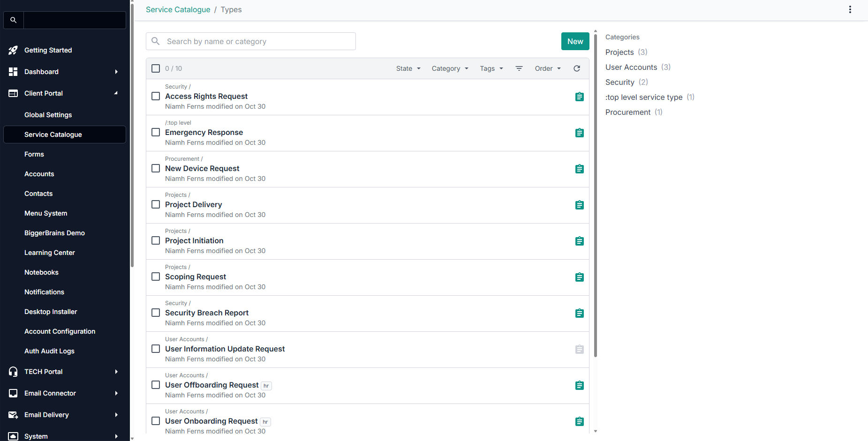Click clipboard icon for Access Rights Request

(580, 97)
